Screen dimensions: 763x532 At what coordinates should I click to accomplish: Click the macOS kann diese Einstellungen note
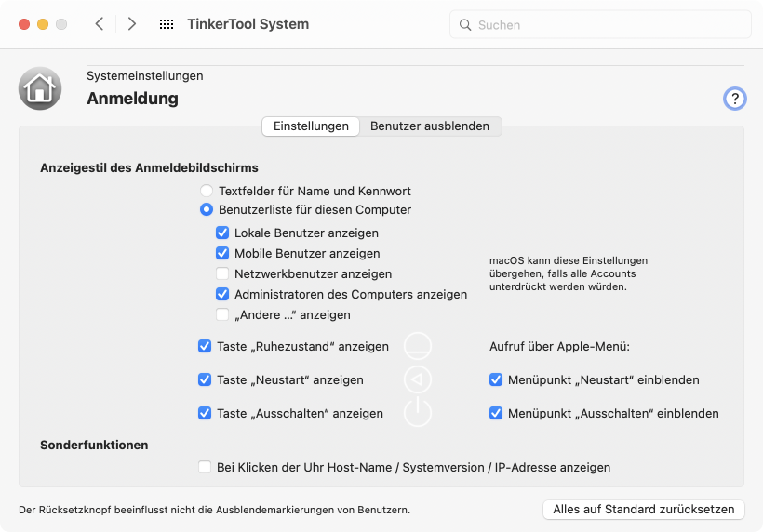click(x=569, y=273)
